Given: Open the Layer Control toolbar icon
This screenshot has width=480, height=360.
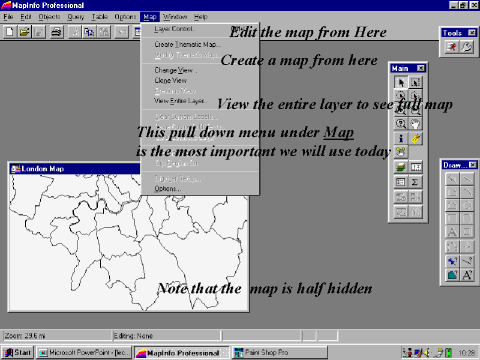Looking at the screenshot, I should point(401,167).
